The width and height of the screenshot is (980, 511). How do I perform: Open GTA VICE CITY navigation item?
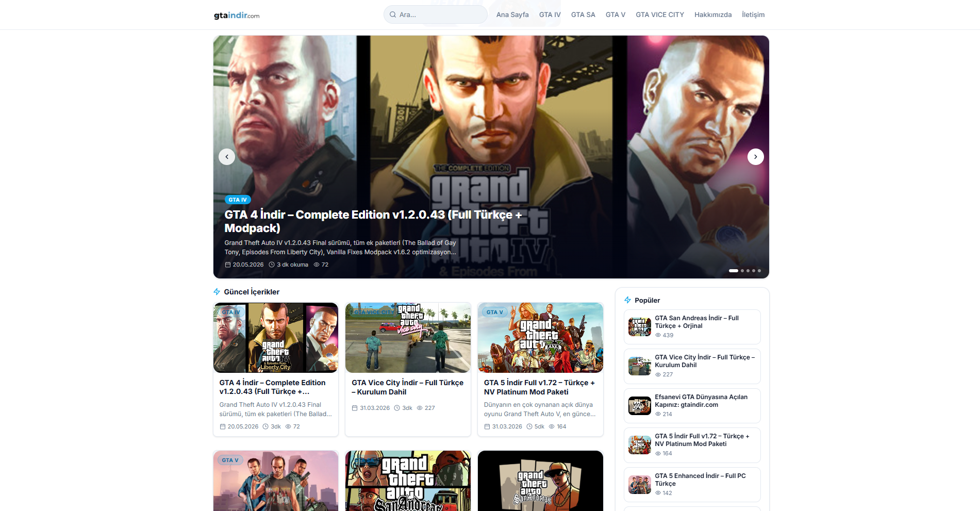point(660,14)
